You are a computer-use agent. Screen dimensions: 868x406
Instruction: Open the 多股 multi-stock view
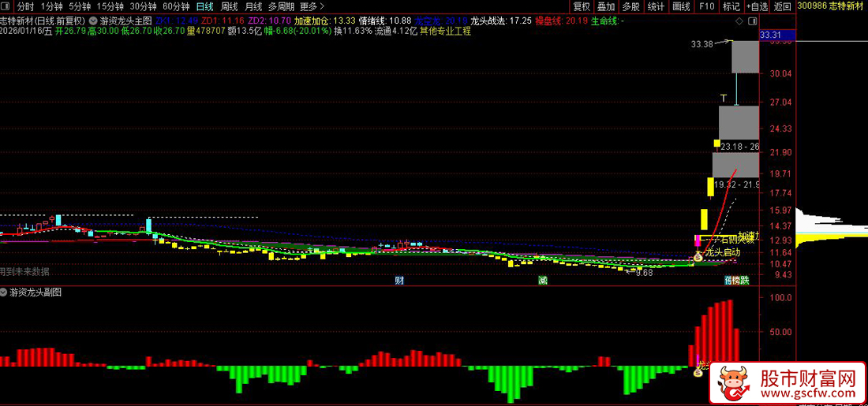pos(630,6)
